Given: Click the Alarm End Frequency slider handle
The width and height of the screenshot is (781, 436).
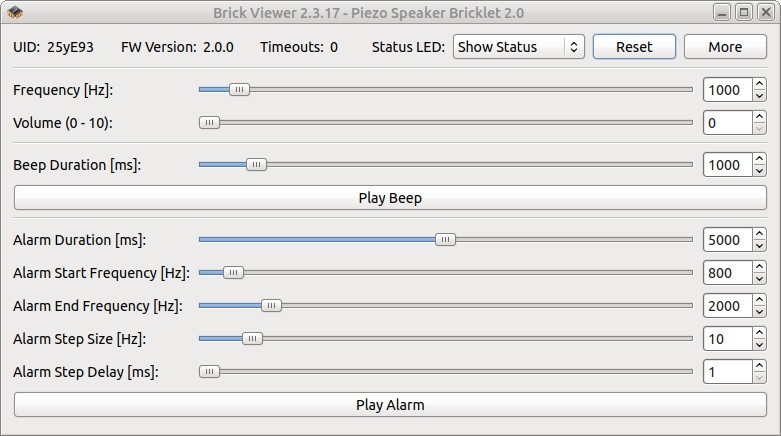Looking at the screenshot, I should (x=271, y=305).
